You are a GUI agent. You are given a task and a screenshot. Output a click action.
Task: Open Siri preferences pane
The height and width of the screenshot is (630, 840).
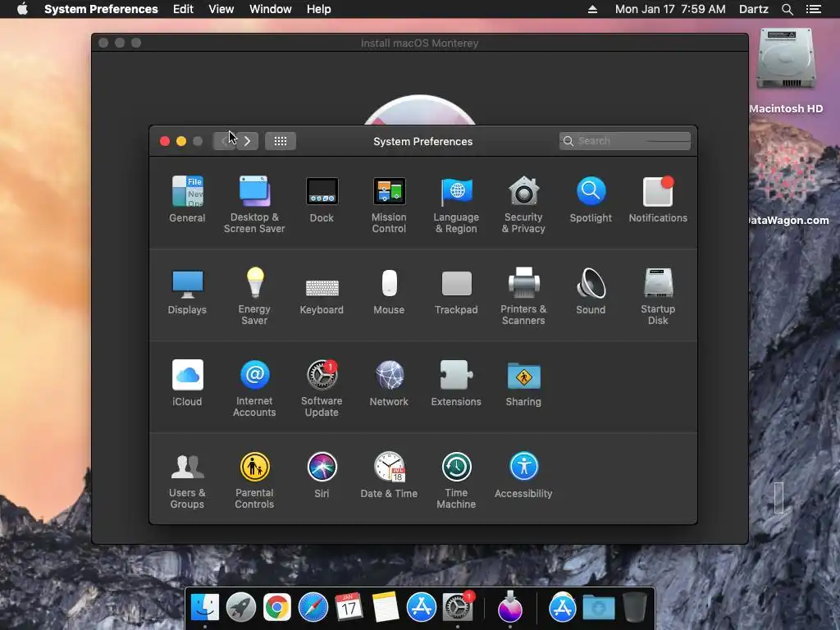click(322, 475)
